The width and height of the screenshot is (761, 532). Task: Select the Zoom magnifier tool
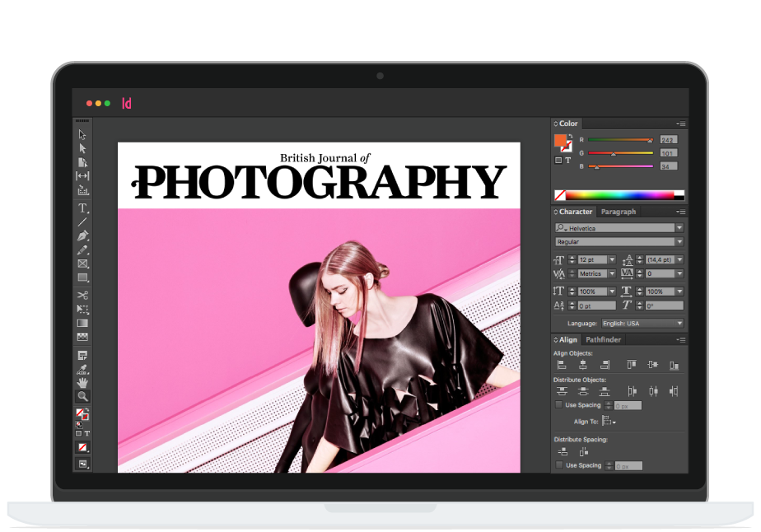click(x=82, y=396)
